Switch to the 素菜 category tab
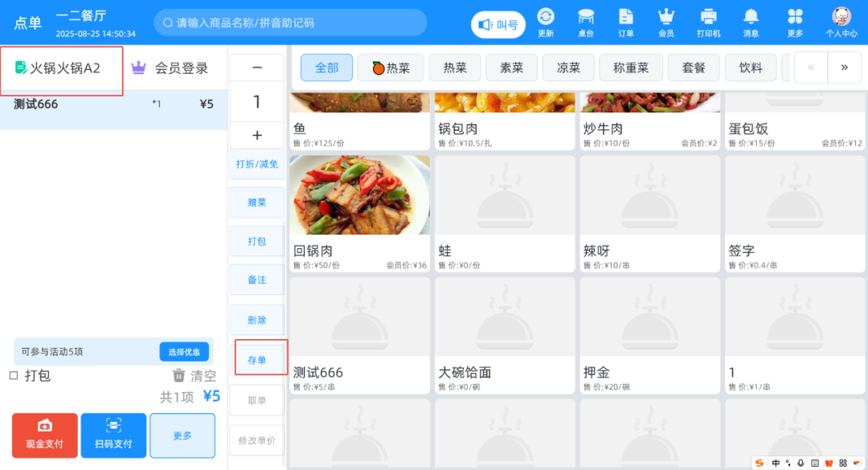868x470 pixels. tap(511, 67)
